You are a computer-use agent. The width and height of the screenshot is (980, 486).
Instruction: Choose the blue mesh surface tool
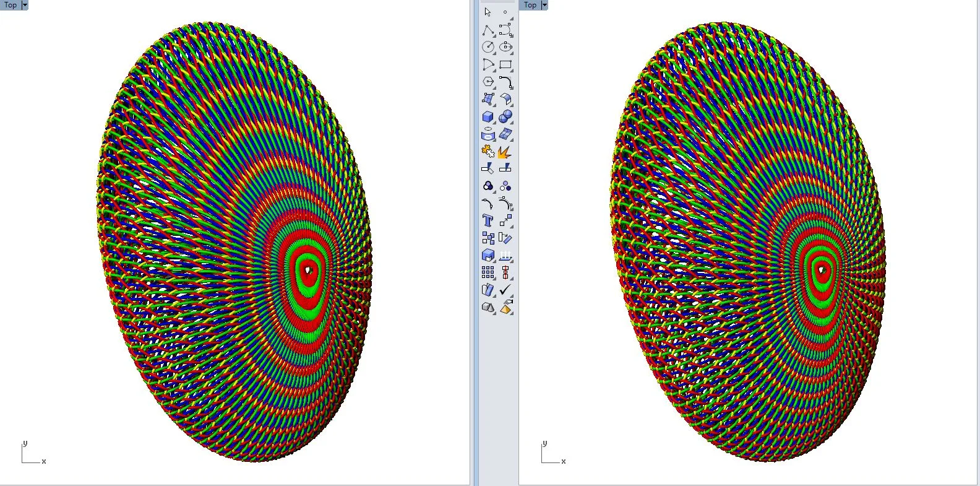pos(505,134)
